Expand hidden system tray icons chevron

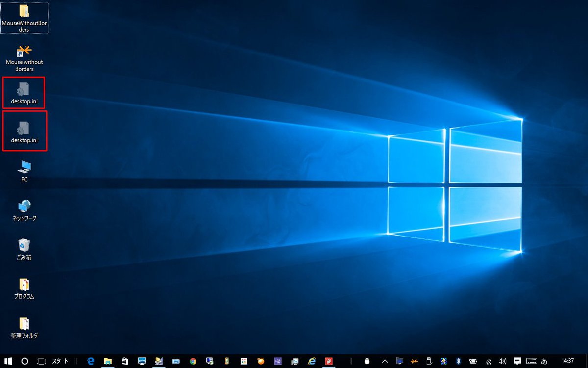[385, 361]
